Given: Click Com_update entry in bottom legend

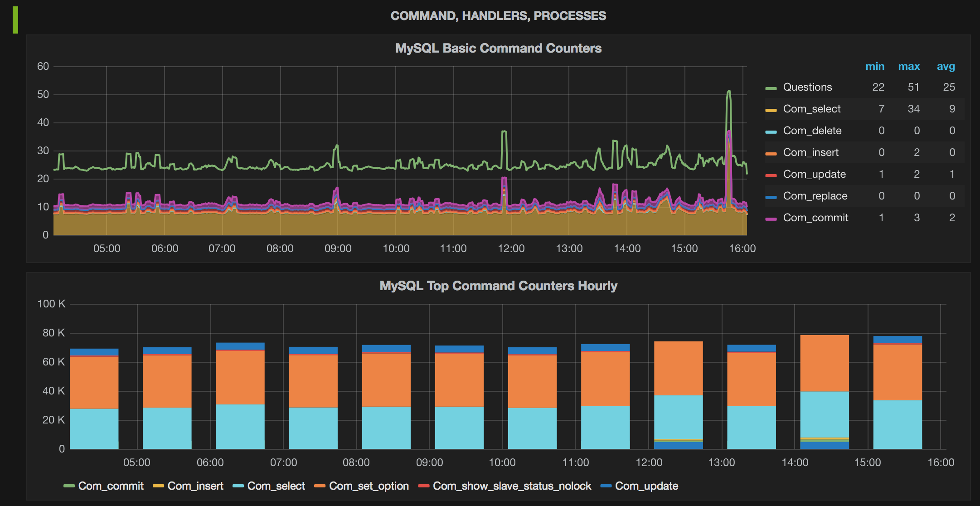Looking at the screenshot, I should point(646,486).
